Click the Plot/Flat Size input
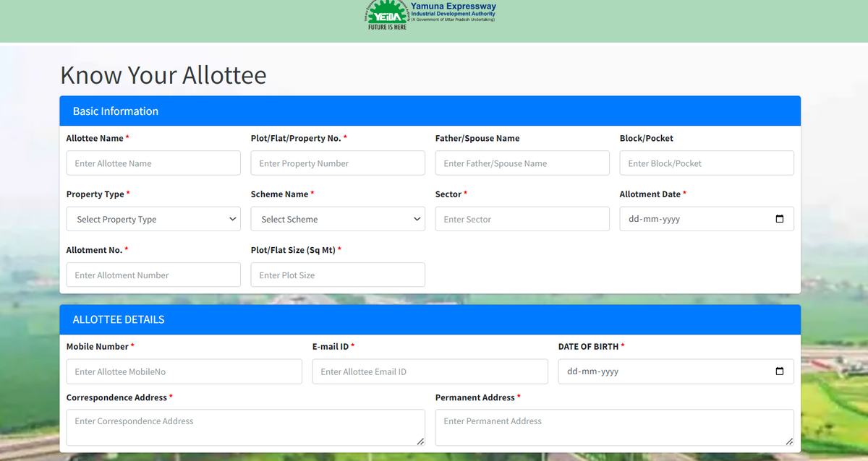Viewport: 868px width, 461px height. click(337, 275)
